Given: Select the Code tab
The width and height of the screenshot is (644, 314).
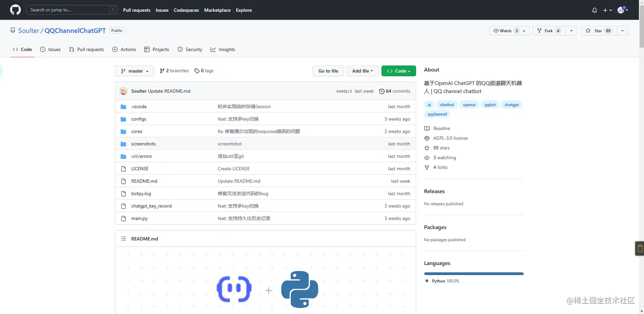Looking at the screenshot, I should point(22,49).
